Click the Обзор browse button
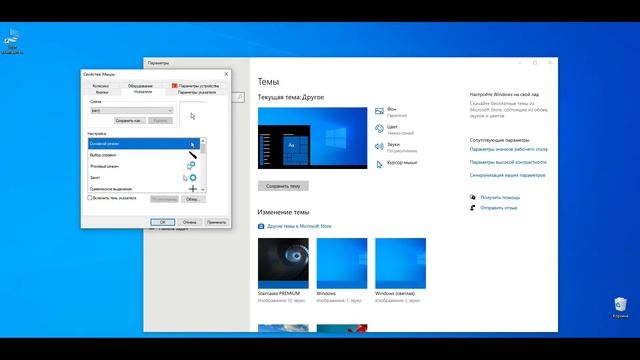Viewport: 640px width, 360px height. pyautogui.click(x=193, y=199)
